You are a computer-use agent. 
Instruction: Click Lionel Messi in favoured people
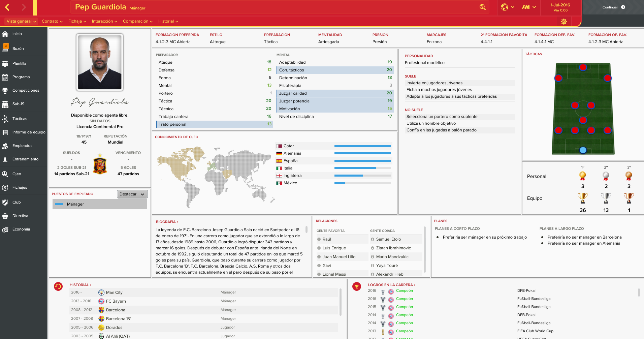(x=334, y=274)
